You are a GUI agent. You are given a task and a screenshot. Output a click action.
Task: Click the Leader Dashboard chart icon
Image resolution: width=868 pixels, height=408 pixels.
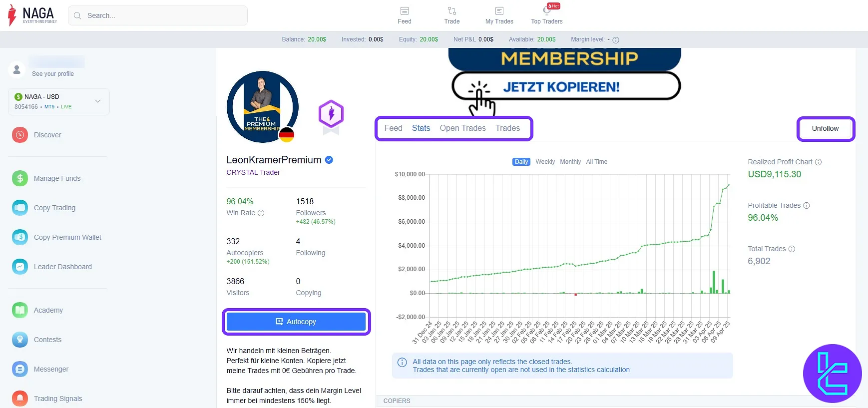tap(20, 267)
